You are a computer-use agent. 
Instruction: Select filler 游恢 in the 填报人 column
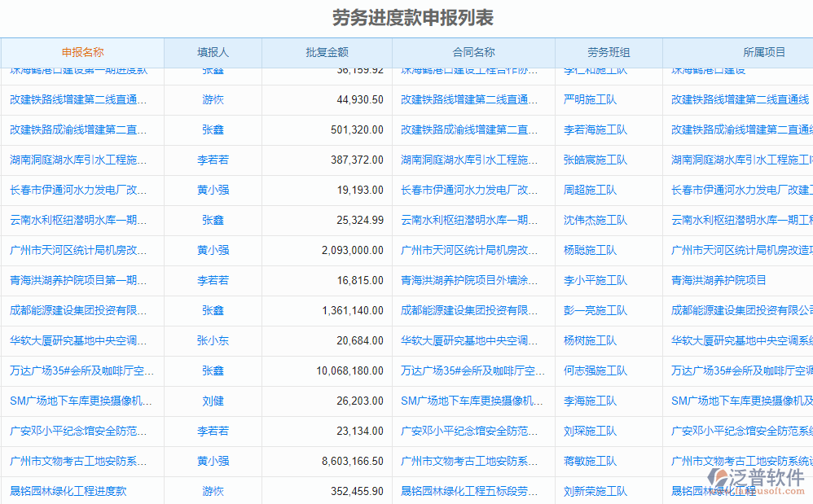212,99
